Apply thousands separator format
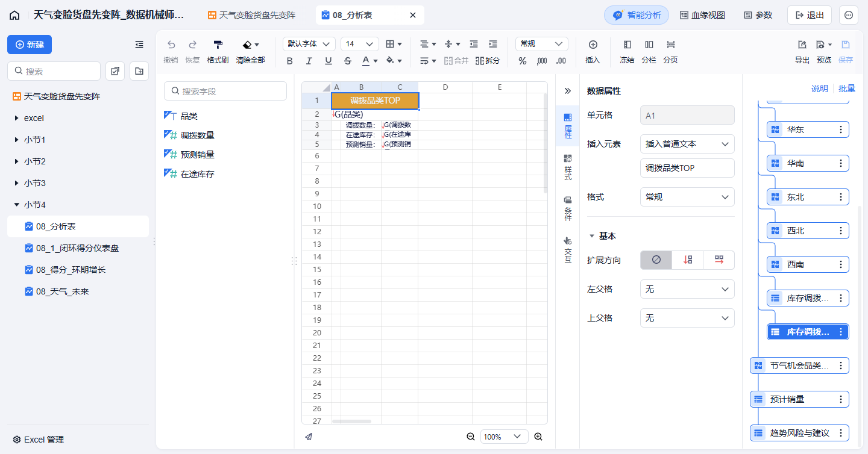The height and width of the screenshot is (454, 868). point(542,61)
